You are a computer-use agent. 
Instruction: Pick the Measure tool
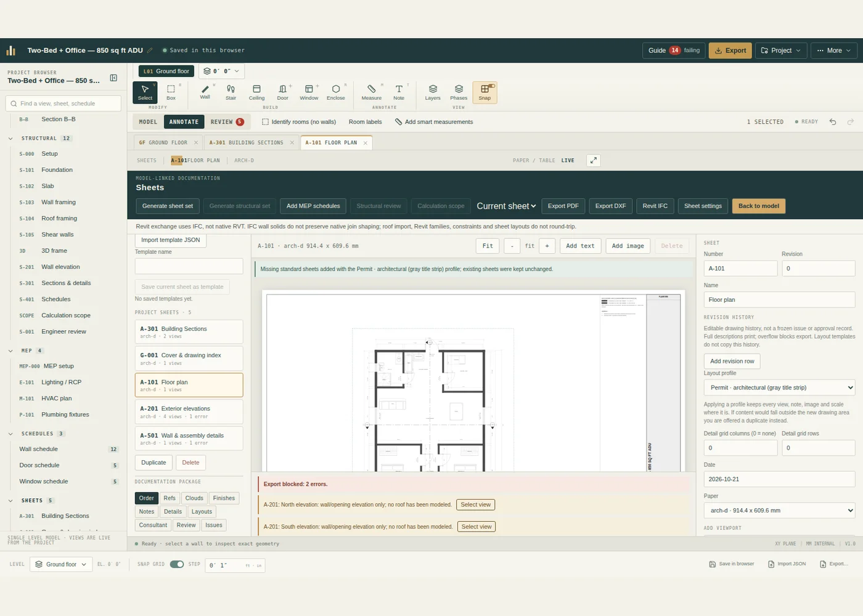click(x=371, y=92)
